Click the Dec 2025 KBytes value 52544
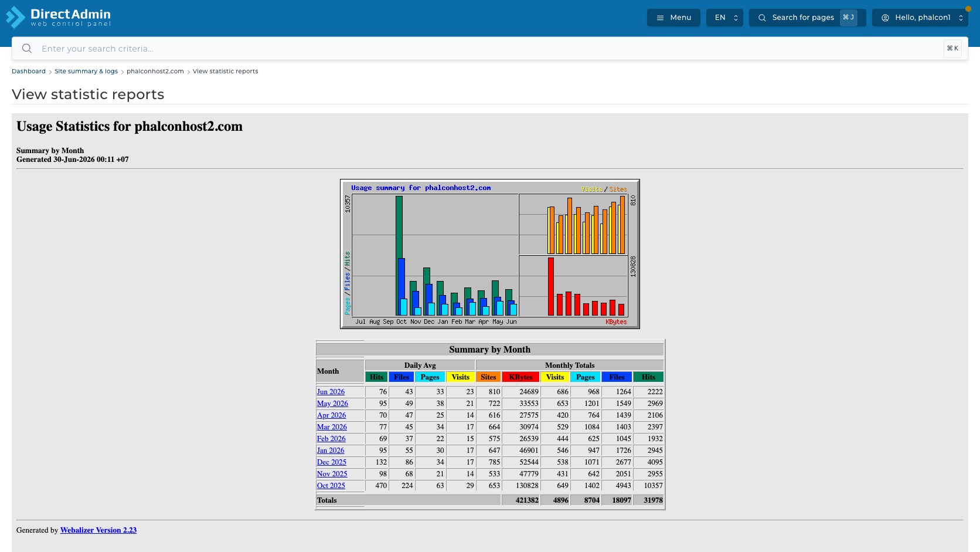This screenshot has height=552, width=980. tap(529, 462)
